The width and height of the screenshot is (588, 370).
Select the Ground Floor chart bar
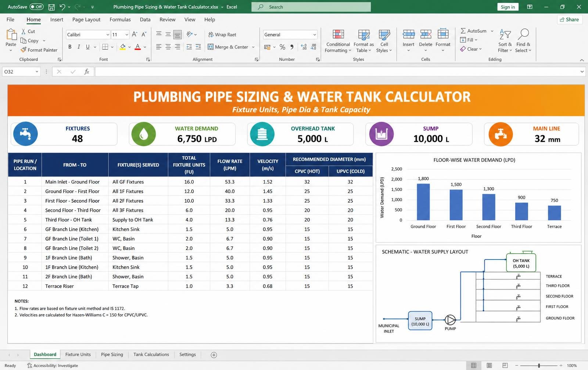point(423,202)
